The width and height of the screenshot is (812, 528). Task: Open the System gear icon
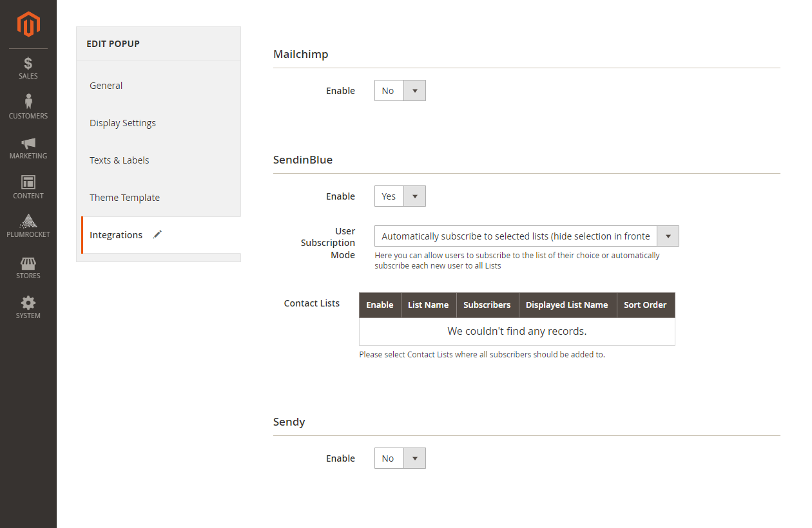(28, 303)
